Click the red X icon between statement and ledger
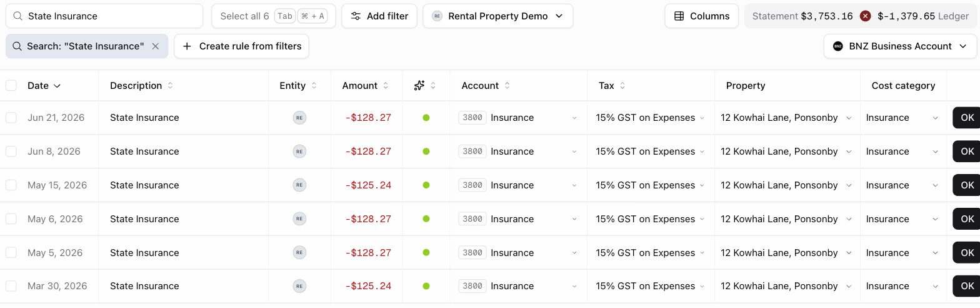Image resolution: width=980 pixels, height=308 pixels. tap(865, 16)
